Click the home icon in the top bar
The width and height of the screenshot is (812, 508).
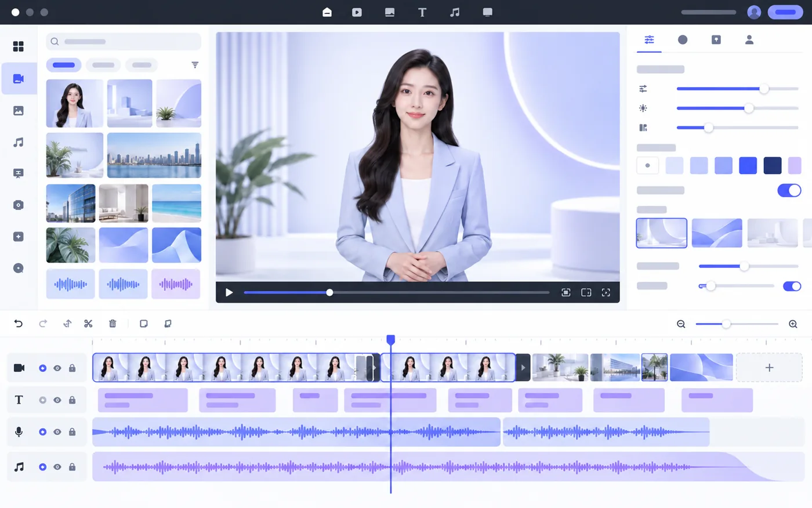[x=327, y=12]
